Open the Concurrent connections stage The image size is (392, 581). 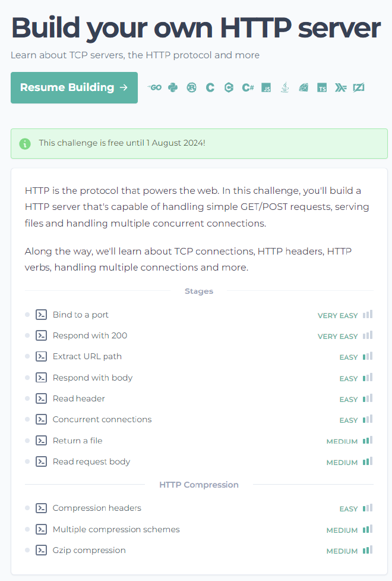(x=102, y=419)
